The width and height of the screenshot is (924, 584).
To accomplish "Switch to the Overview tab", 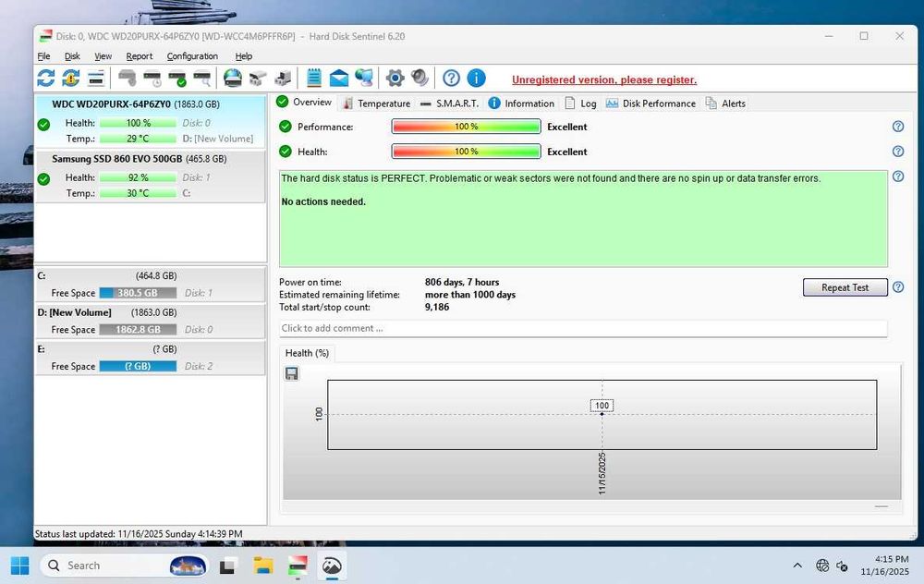I will tap(305, 102).
